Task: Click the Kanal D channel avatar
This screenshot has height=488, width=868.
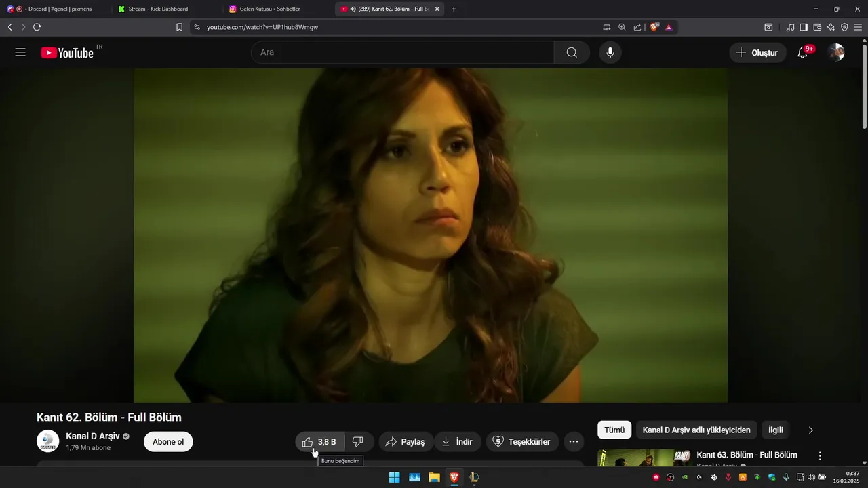Action: (x=47, y=441)
